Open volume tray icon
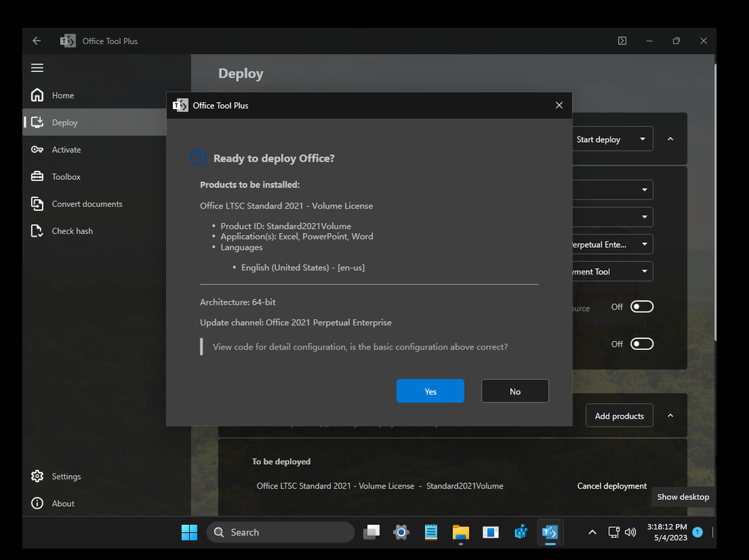The width and height of the screenshot is (749, 560). [631, 532]
